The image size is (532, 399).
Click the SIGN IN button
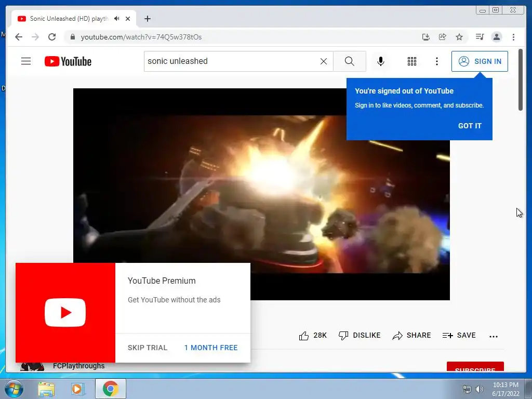pyautogui.click(x=480, y=61)
